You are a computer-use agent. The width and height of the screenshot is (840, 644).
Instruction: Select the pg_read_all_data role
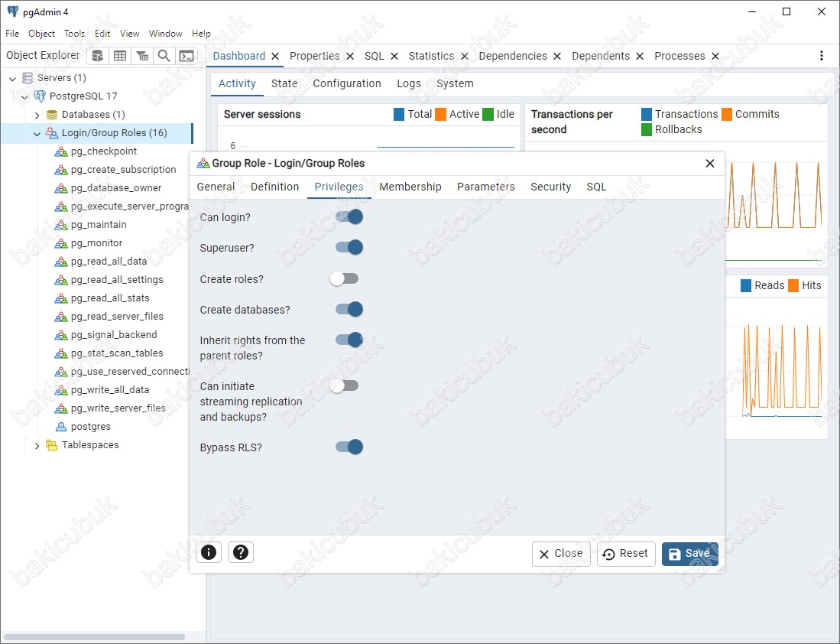tap(109, 262)
